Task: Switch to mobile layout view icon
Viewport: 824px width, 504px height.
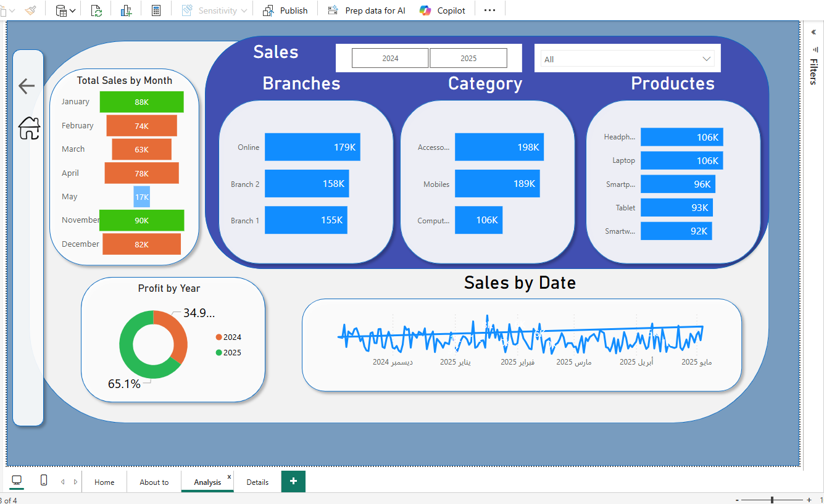Action: 44,481
